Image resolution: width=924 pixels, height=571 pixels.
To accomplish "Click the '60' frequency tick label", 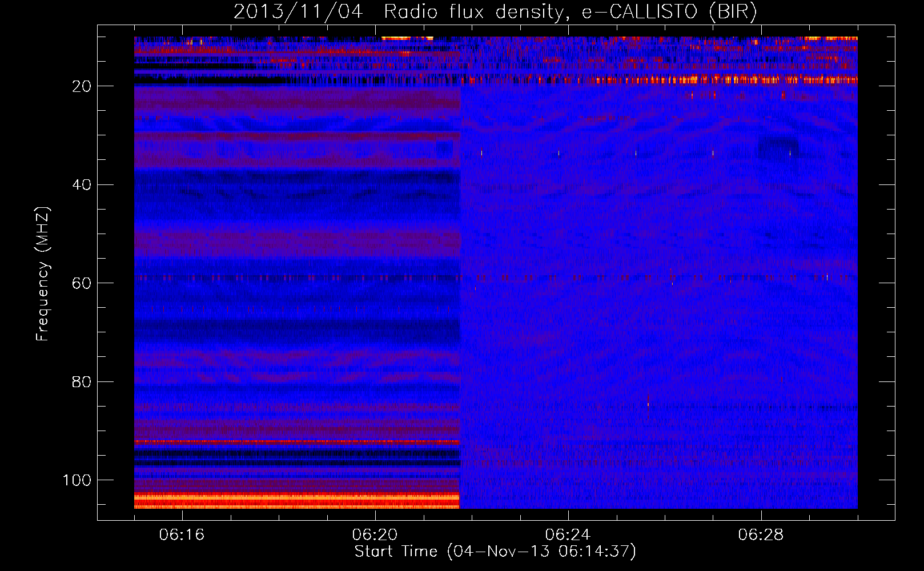I will pos(82,283).
